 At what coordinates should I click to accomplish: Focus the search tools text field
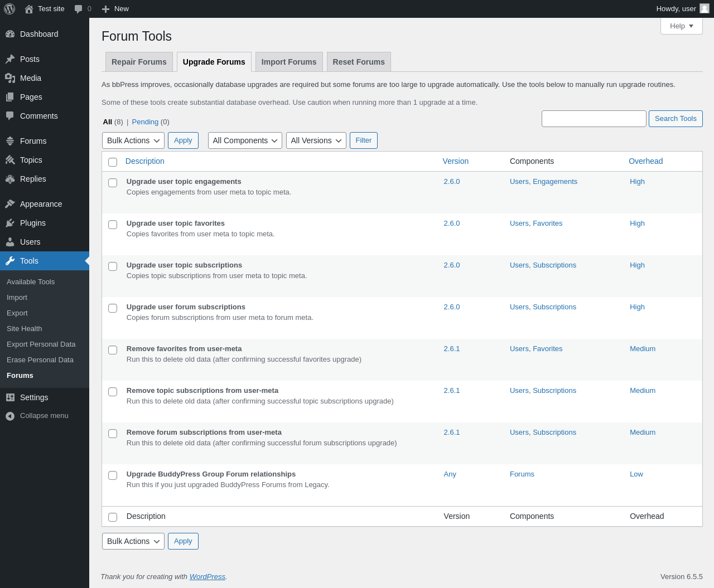pyautogui.click(x=594, y=119)
